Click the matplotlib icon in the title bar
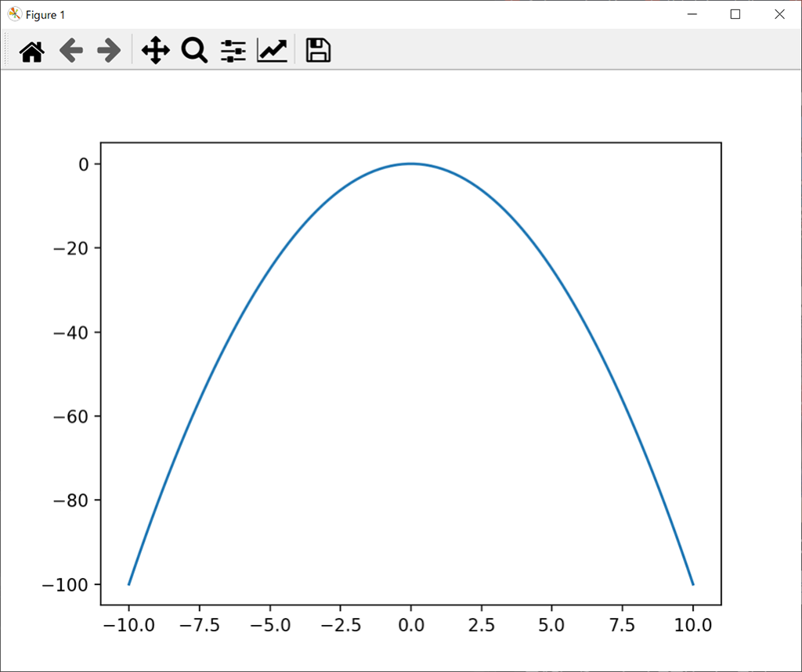The width and height of the screenshot is (802, 672). (x=14, y=14)
